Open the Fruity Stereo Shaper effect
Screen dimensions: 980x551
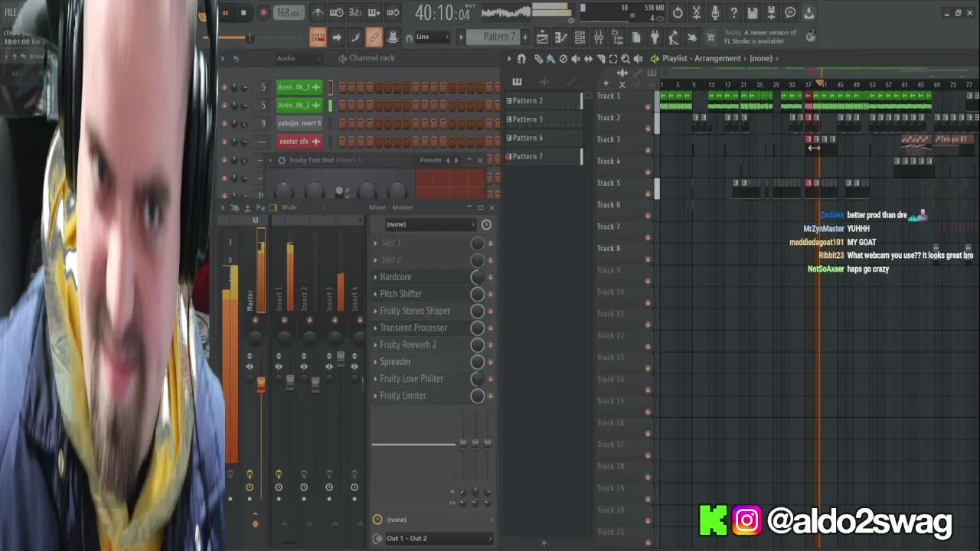[415, 311]
